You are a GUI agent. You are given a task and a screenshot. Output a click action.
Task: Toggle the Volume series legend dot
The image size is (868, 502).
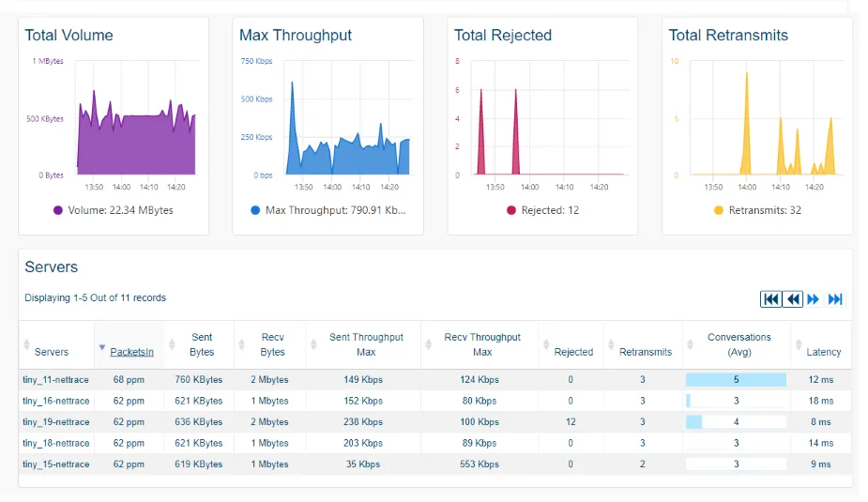(x=58, y=211)
